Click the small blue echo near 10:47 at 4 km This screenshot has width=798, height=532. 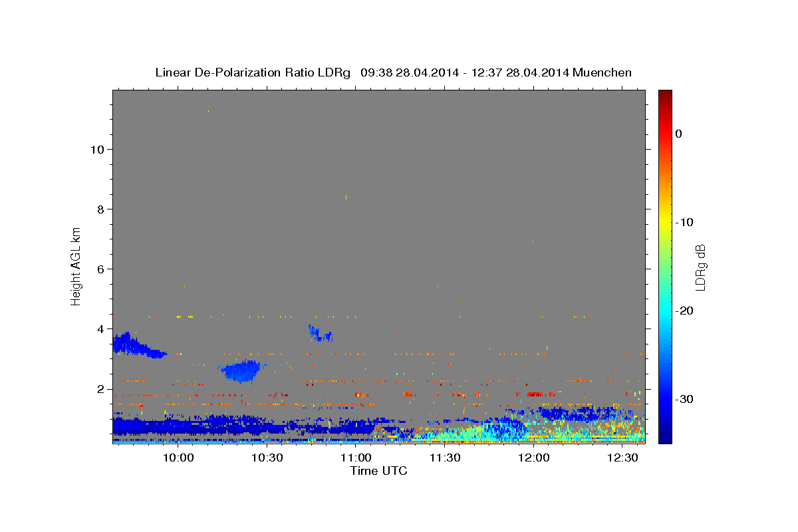tap(319, 333)
